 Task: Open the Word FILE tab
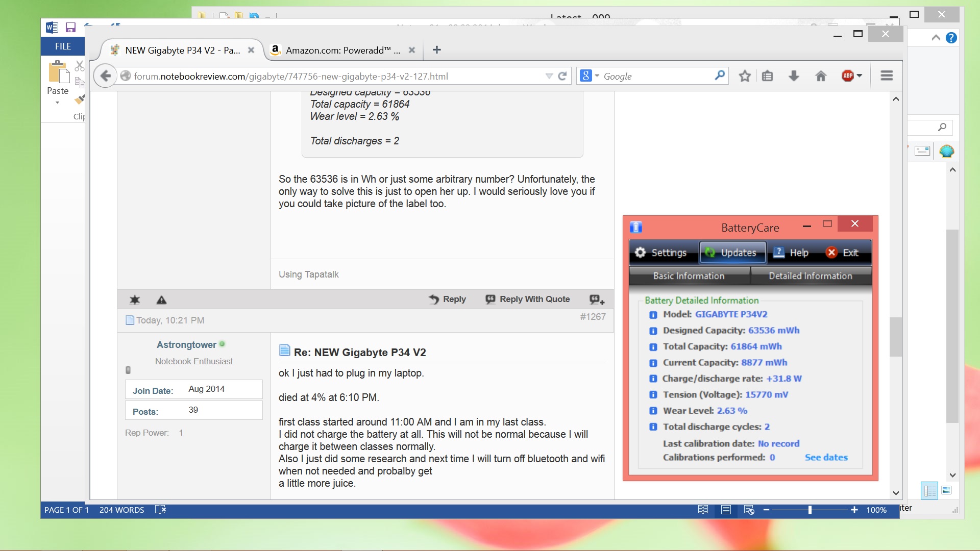[x=63, y=46]
